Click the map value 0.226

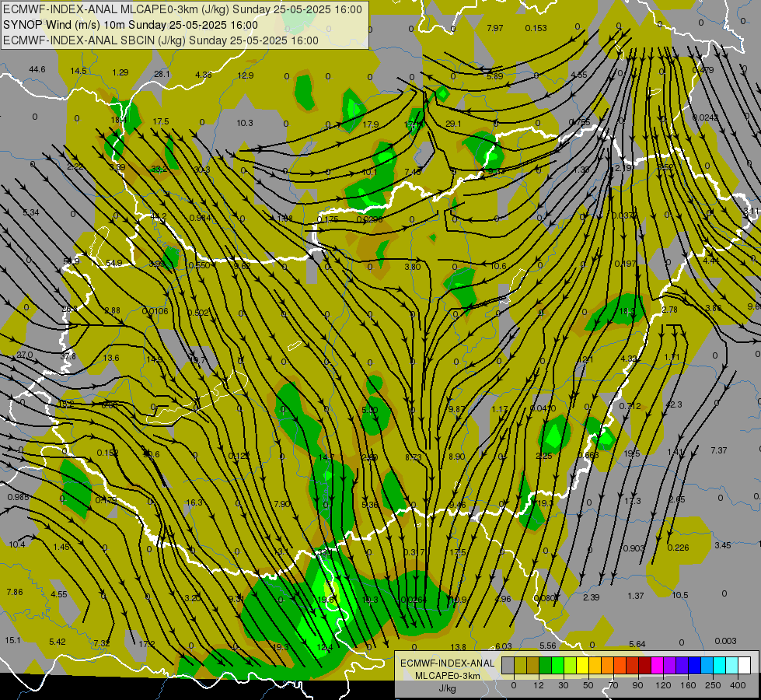[x=678, y=548]
